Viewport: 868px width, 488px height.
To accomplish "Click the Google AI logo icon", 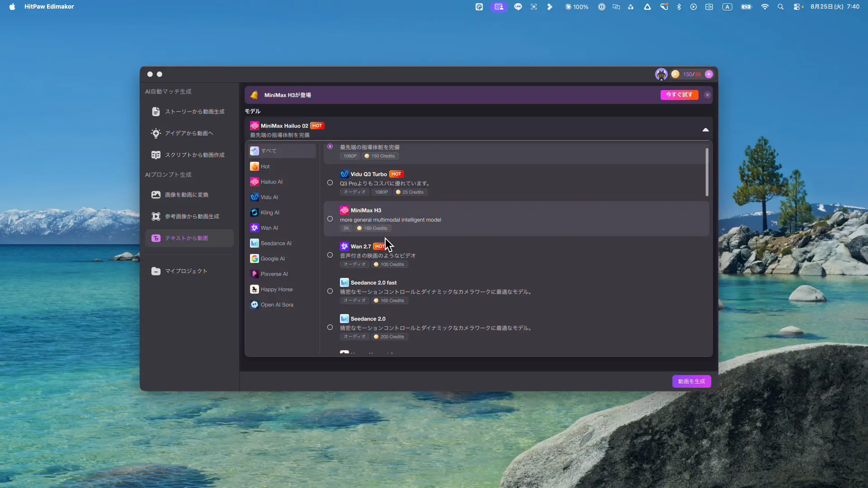I will (255, 258).
